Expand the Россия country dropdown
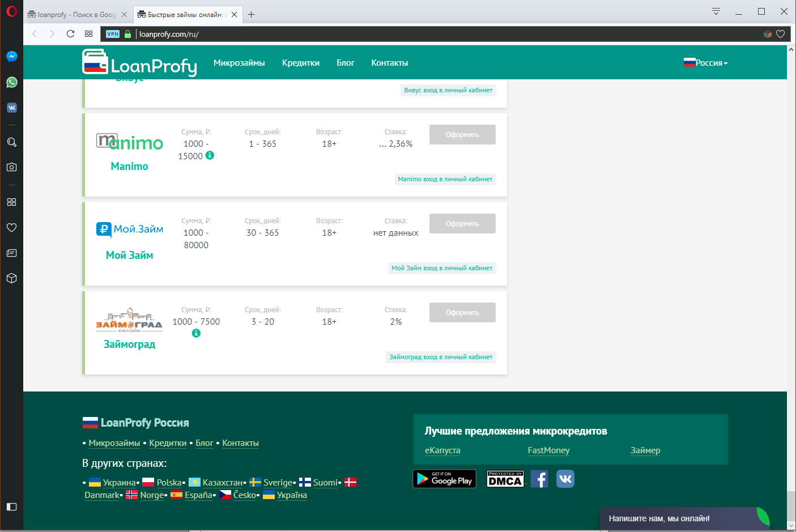Screen dimensions: 796x532 click(x=705, y=63)
